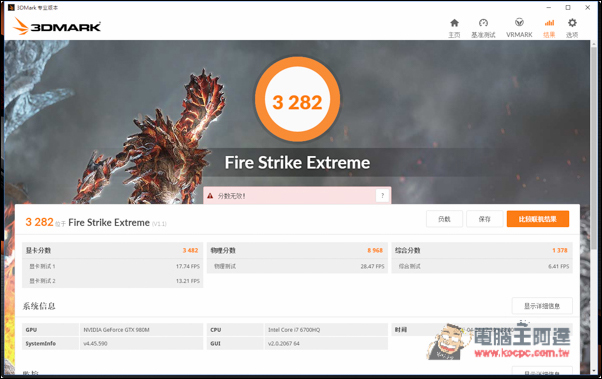
Task: Click the GUI version v2.0.2067 64
Action: coord(284,344)
